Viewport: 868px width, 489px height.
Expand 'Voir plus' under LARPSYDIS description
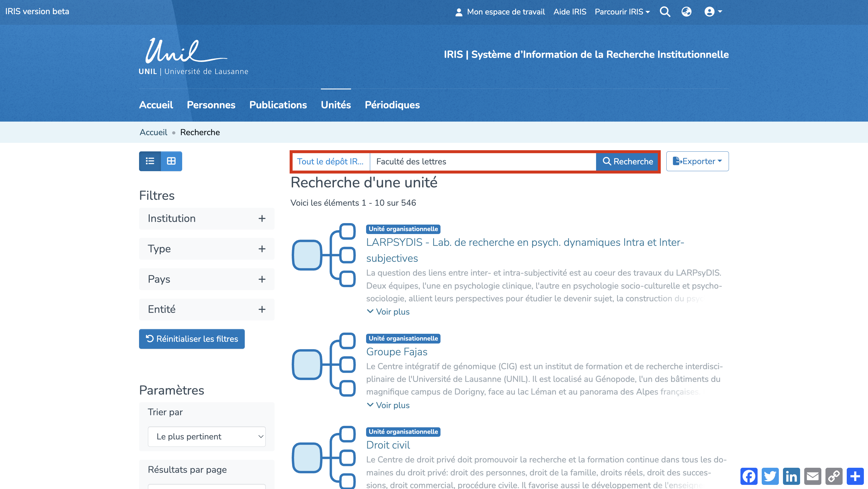(388, 312)
